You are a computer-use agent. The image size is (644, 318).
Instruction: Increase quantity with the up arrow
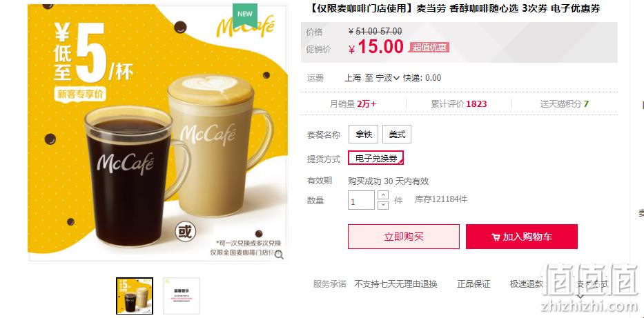pos(383,195)
